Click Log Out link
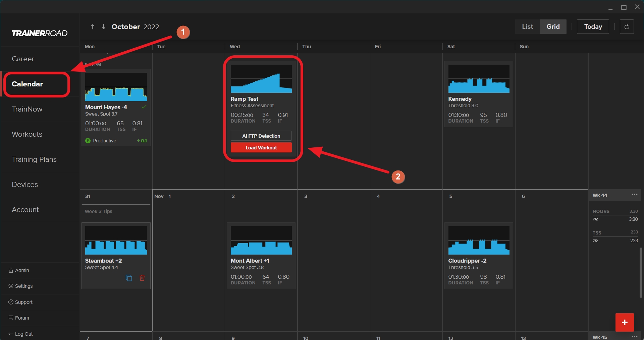The width and height of the screenshot is (644, 340). click(x=24, y=334)
